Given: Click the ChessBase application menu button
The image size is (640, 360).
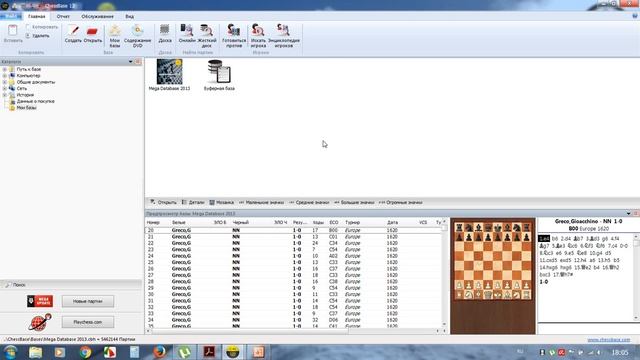Looking at the screenshot, I should point(11,16).
